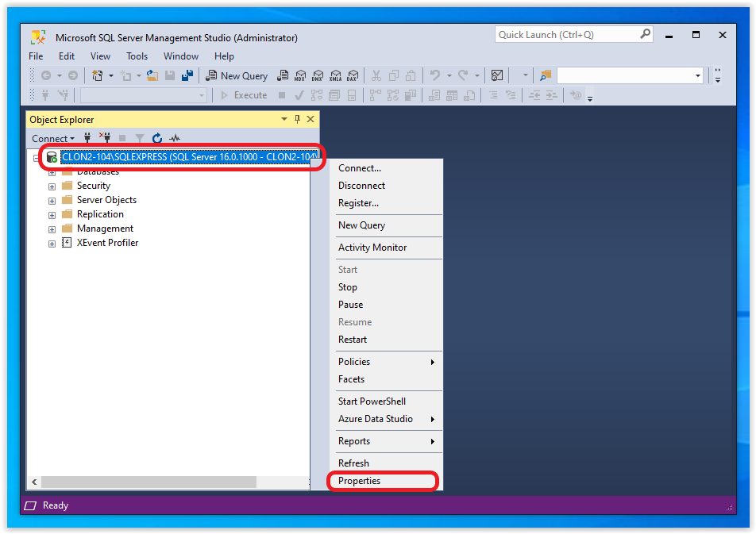Image resolution: width=756 pixels, height=534 pixels.
Task: Open the Azure Data Studio submenu
Action: pos(385,419)
